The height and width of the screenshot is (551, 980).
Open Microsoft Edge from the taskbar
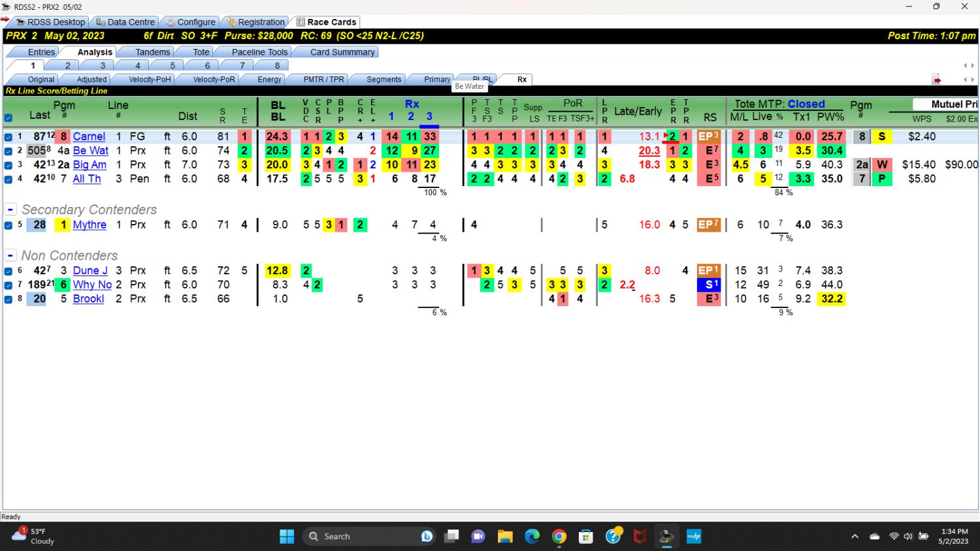pos(532,536)
